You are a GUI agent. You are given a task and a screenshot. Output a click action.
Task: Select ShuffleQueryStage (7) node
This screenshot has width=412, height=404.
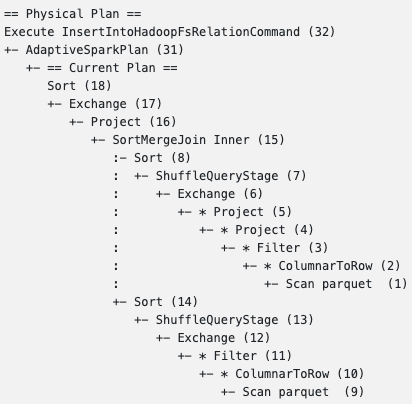click(231, 176)
